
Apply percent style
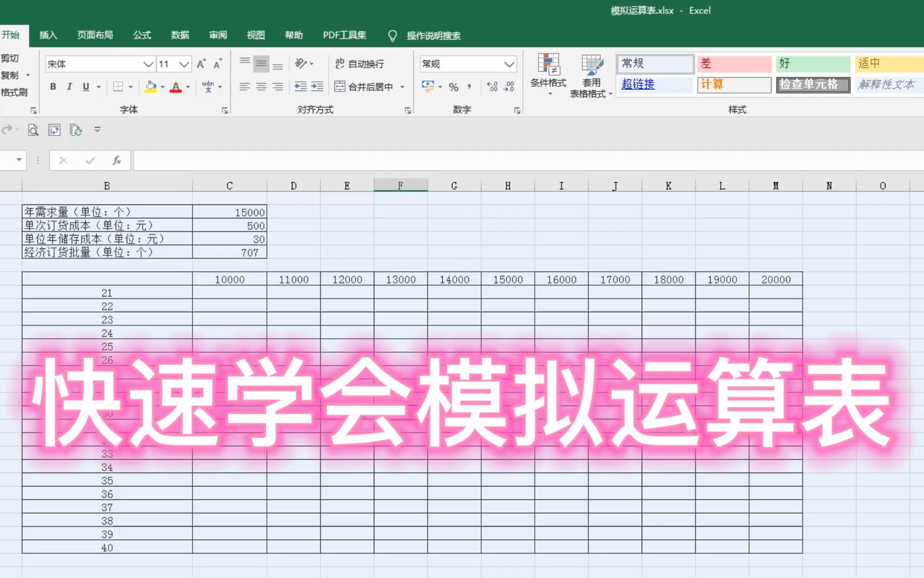(x=453, y=87)
